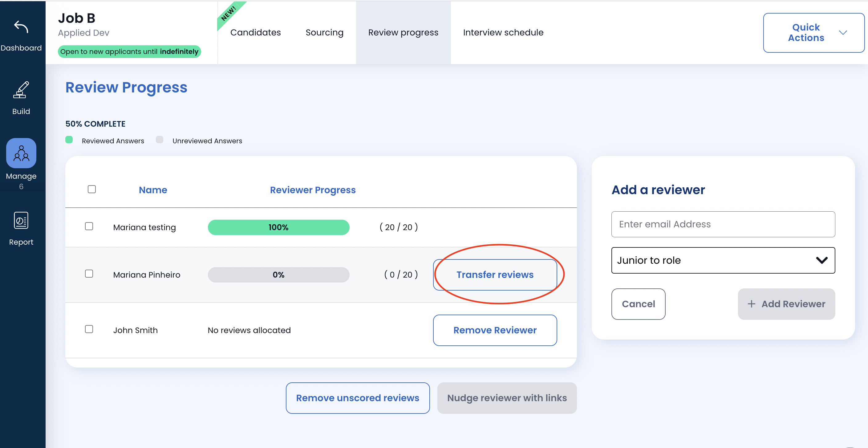Open the Build section icon
This screenshot has height=448, width=868.
click(x=21, y=90)
